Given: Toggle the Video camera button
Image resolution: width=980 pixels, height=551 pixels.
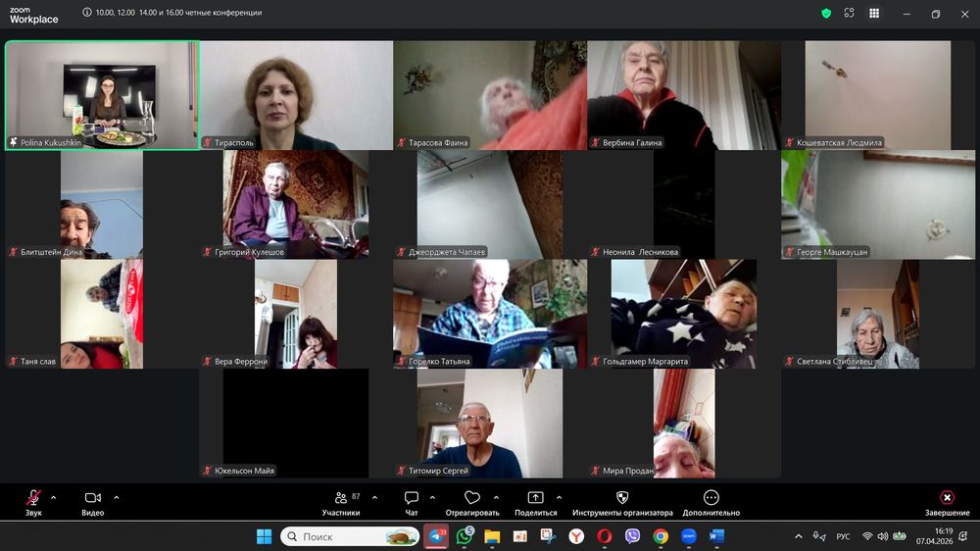Looking at the screenshot, I should point(93,502).
